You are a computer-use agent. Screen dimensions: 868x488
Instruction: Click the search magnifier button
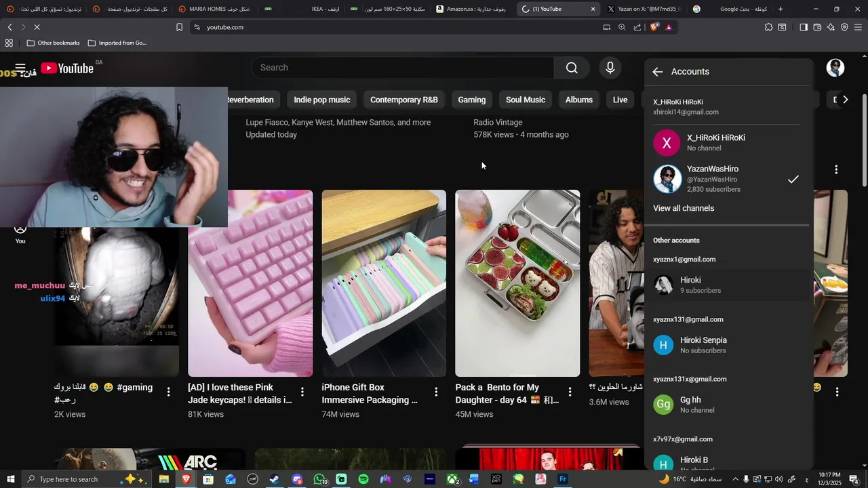(572, 68)
